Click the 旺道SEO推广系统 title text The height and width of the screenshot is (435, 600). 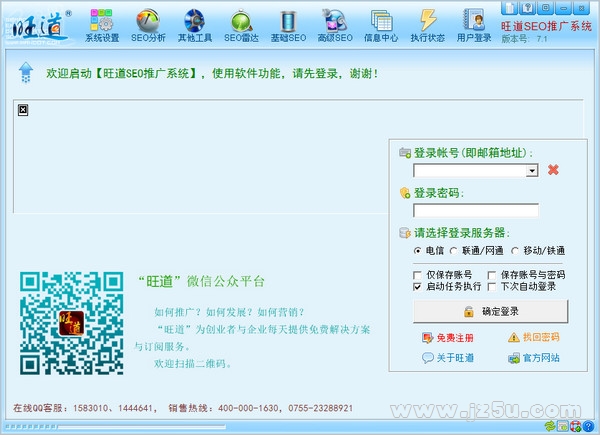click(x=546, y=26)
